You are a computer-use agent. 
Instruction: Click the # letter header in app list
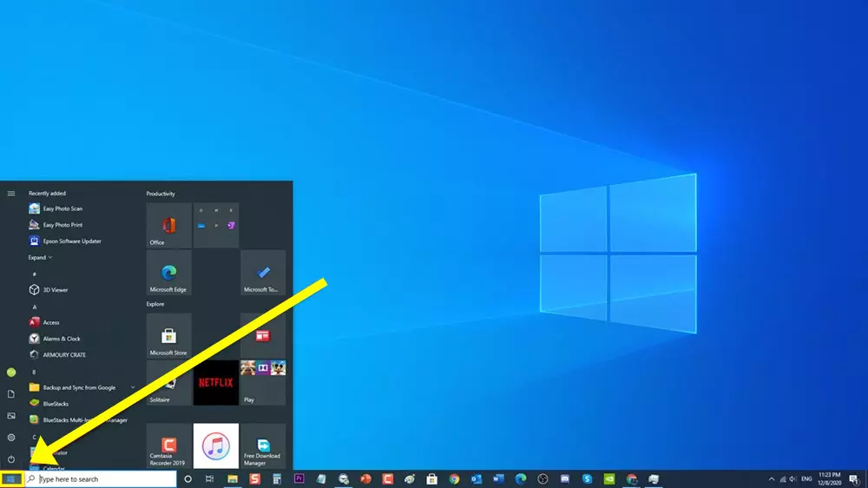coord(35,274)
